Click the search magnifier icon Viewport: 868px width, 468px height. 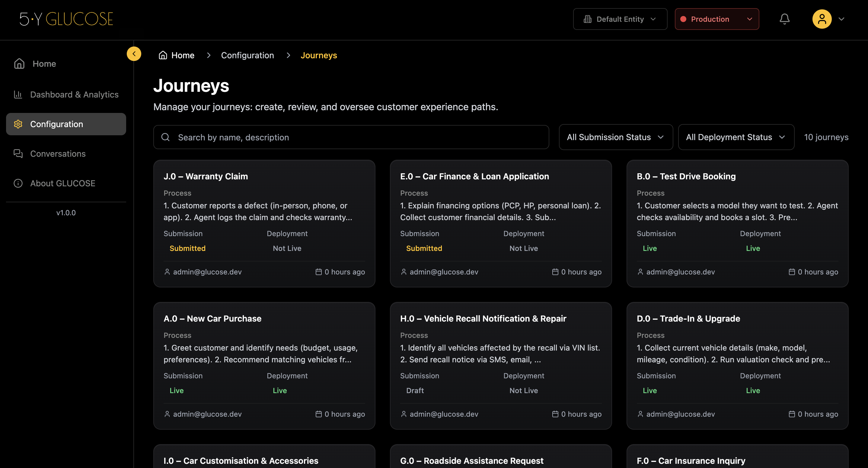point(165,137)
